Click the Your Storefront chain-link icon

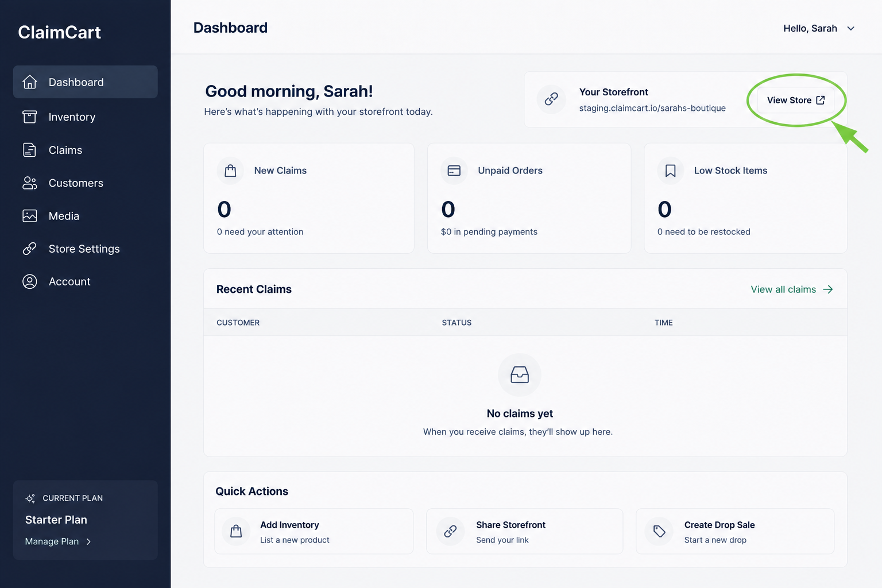click(x=551, y=99)
